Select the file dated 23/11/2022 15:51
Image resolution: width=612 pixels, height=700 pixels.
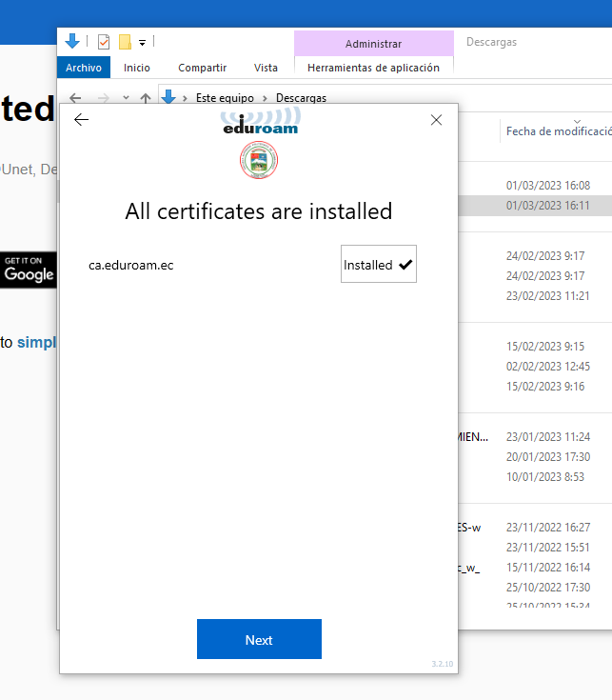548,548
